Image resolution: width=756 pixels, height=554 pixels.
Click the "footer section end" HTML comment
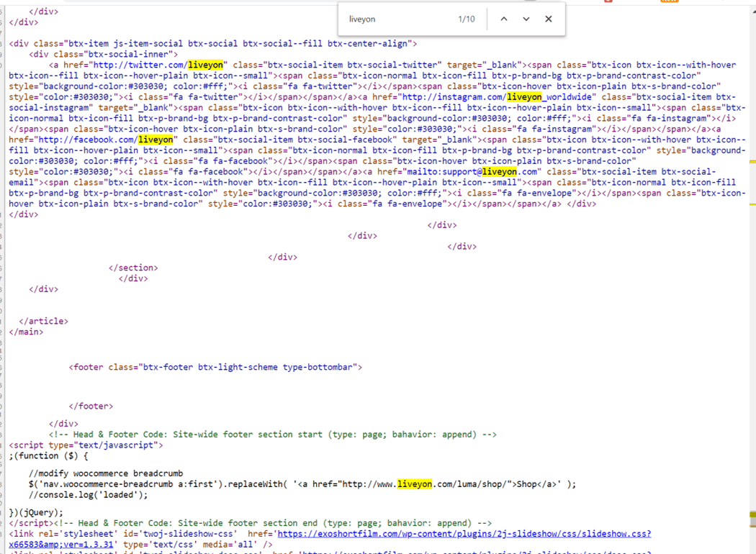tap(273, 523)
